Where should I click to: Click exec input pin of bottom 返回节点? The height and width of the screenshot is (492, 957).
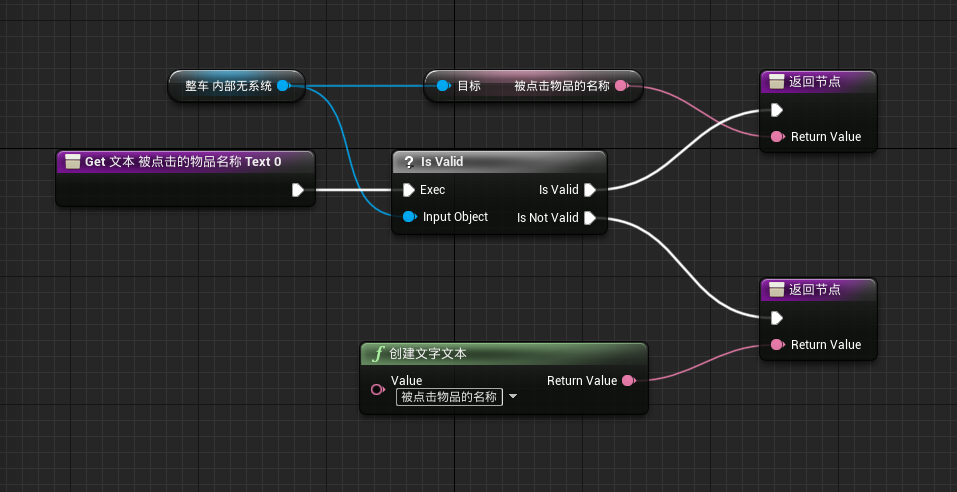point(777,318)
